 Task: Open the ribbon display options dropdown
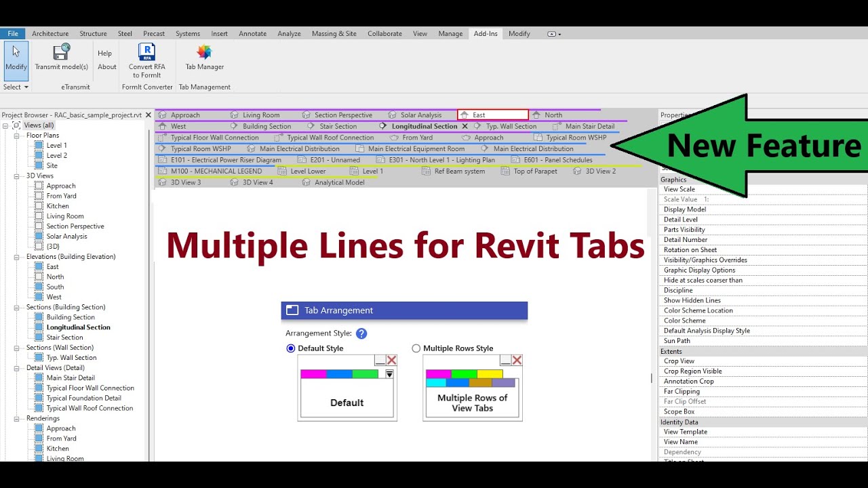(x=555, y=34)
